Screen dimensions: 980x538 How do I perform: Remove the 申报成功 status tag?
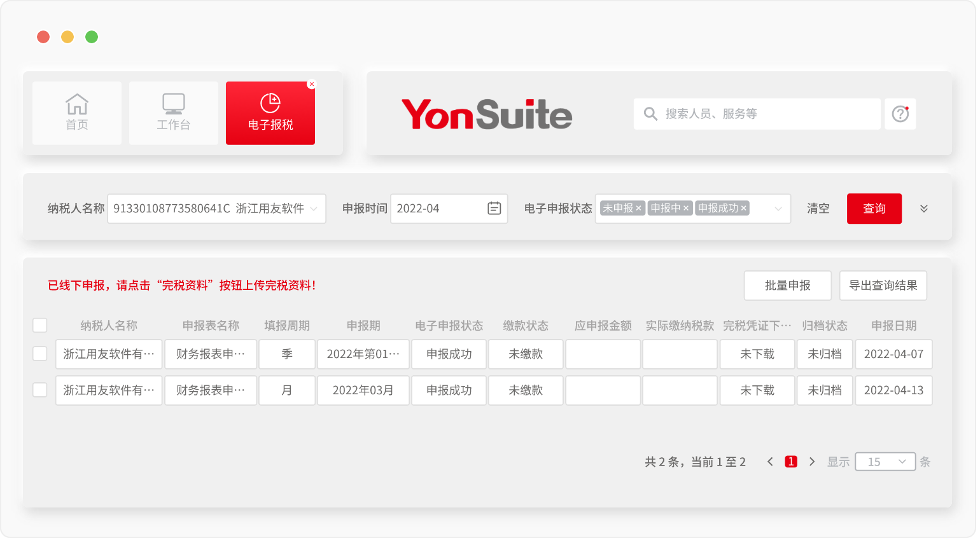point(743,209)
